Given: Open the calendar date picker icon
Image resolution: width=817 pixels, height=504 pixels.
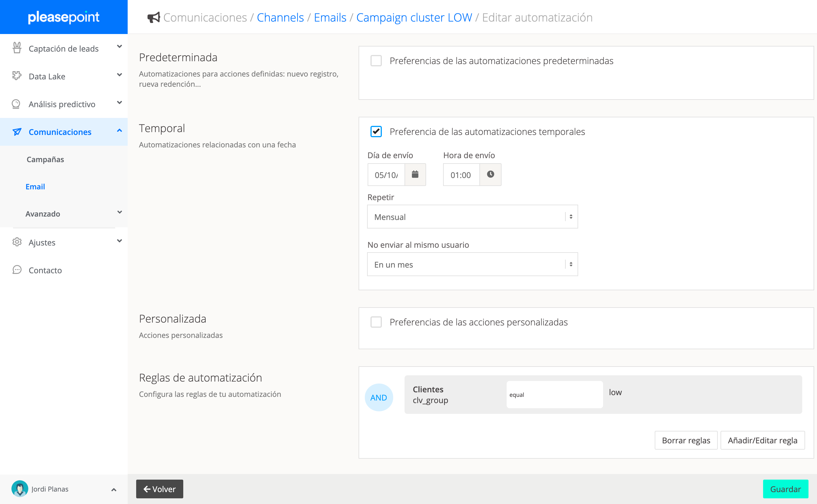Looking at the screenshot, I should (415, 174).
